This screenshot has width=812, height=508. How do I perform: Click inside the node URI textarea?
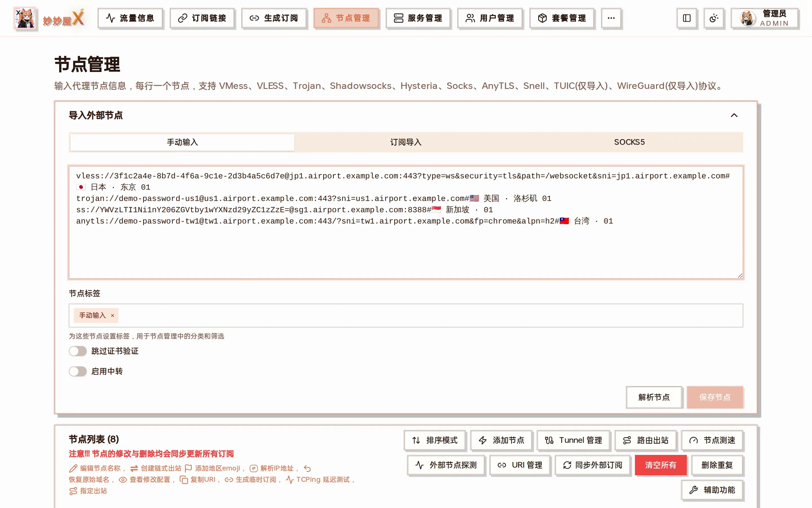click(406, 222)
